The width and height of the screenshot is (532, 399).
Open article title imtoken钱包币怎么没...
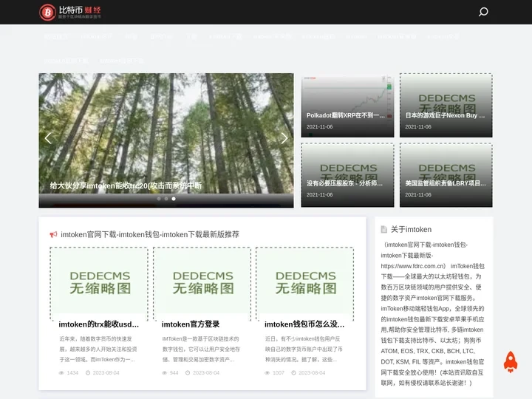[x=304, y=324]
